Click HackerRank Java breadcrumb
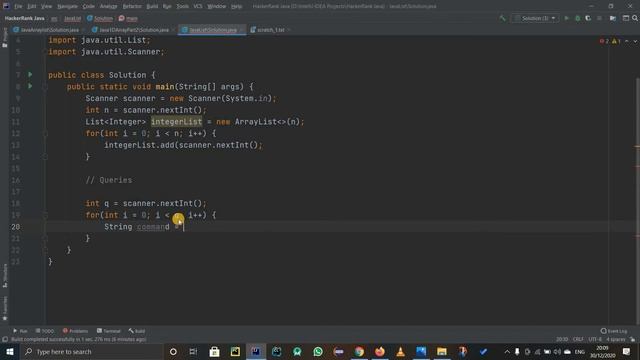640x360 pixels. [x=24, y=18]
